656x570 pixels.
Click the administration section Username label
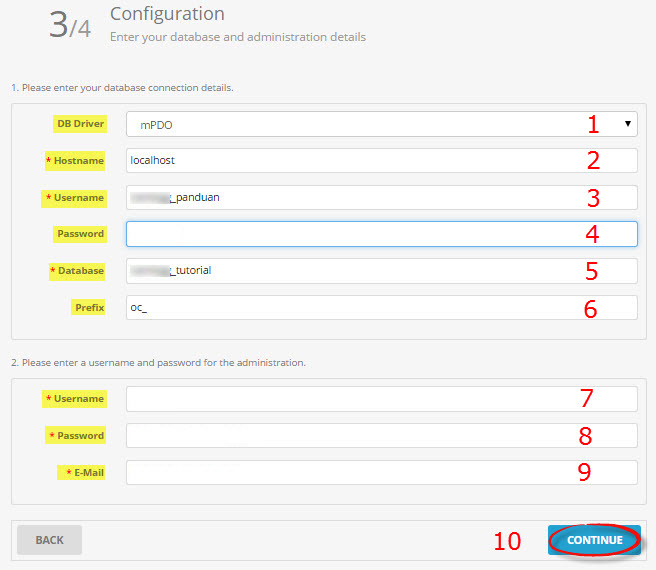(78, 399)
